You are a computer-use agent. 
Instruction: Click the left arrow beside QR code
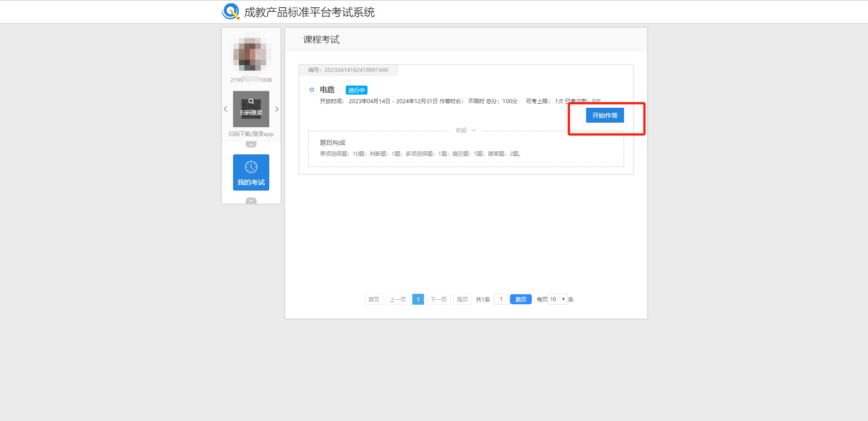click(x=225, y=109)
